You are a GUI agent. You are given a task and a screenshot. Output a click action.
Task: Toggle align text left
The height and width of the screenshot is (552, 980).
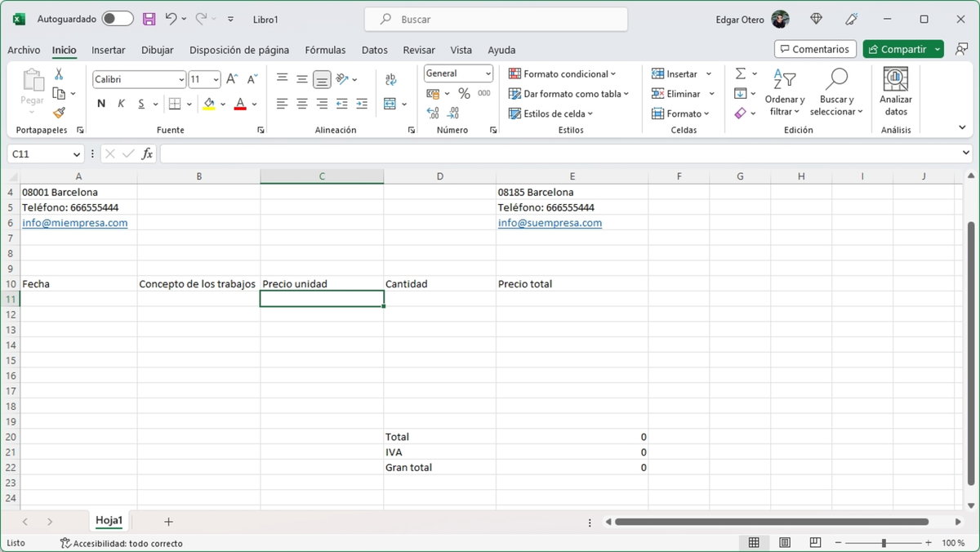click(x=282, y=104)
